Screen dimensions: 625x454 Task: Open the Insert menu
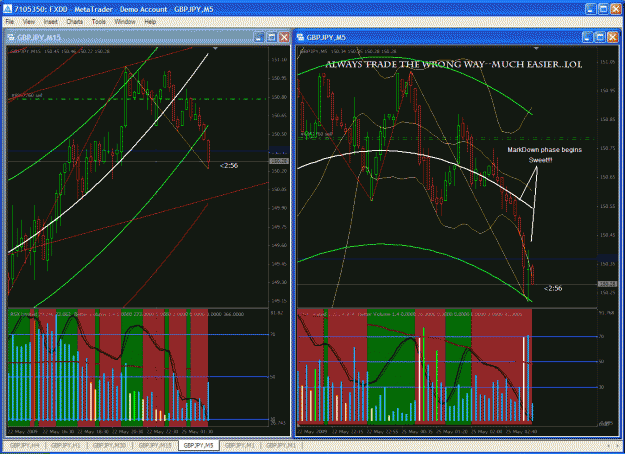click(x=51, y=22)
